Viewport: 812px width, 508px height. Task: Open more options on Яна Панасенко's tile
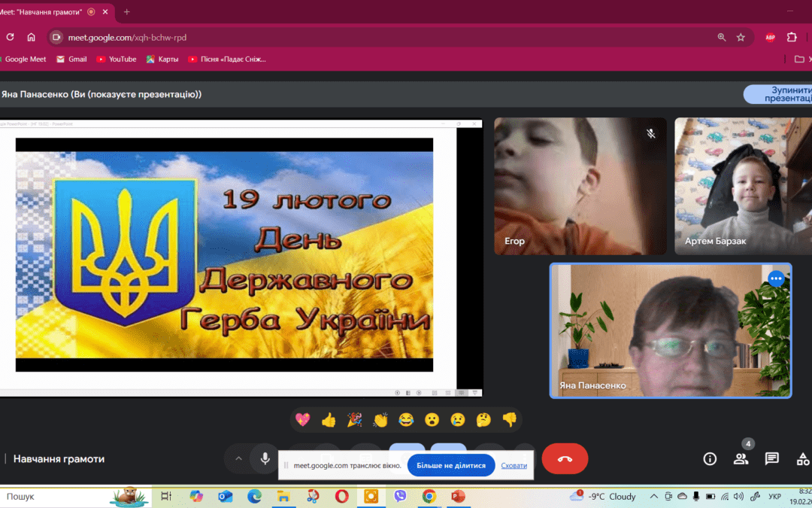pos(776,279)
